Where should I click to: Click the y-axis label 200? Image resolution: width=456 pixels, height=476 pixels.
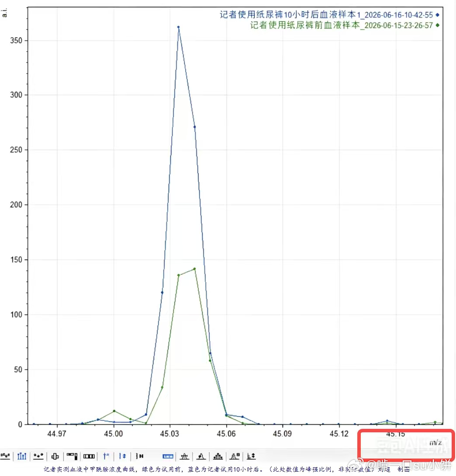click(16, 205)
